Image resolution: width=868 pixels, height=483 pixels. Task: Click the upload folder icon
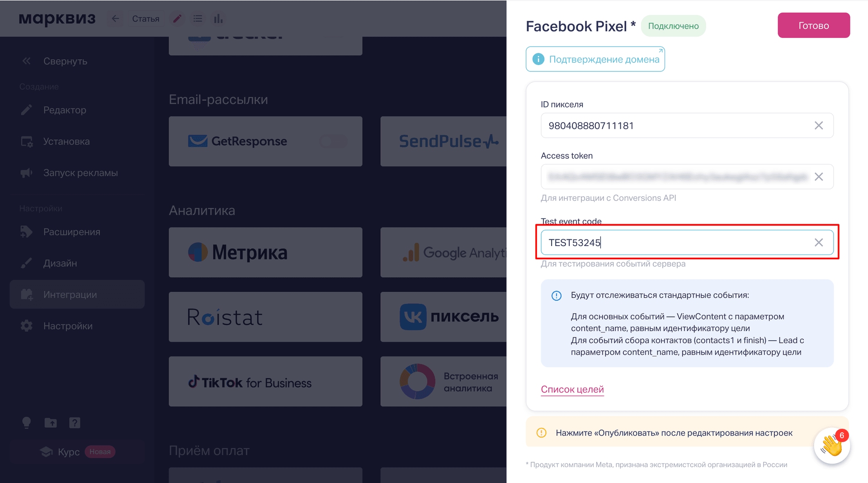pyautogui.click(x=51, y=423)
